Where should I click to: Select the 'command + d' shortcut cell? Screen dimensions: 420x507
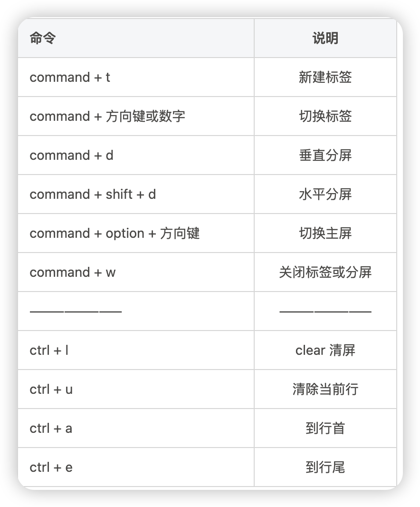point(136,155)
